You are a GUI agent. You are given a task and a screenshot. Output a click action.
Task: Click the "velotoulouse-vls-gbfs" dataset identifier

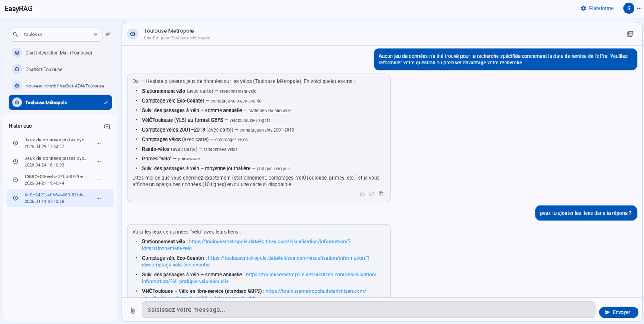(x=250, y=120)
